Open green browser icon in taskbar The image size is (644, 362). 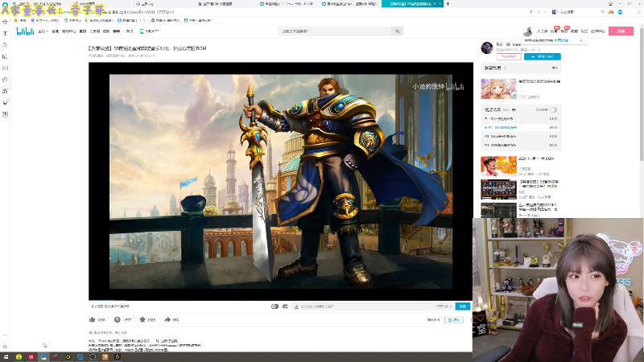[19, 357]
